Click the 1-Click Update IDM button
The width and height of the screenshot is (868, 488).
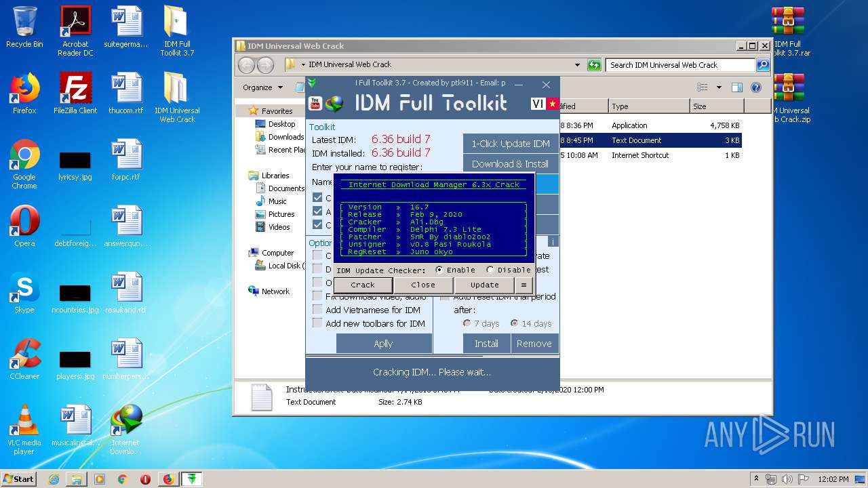[511, 144]
